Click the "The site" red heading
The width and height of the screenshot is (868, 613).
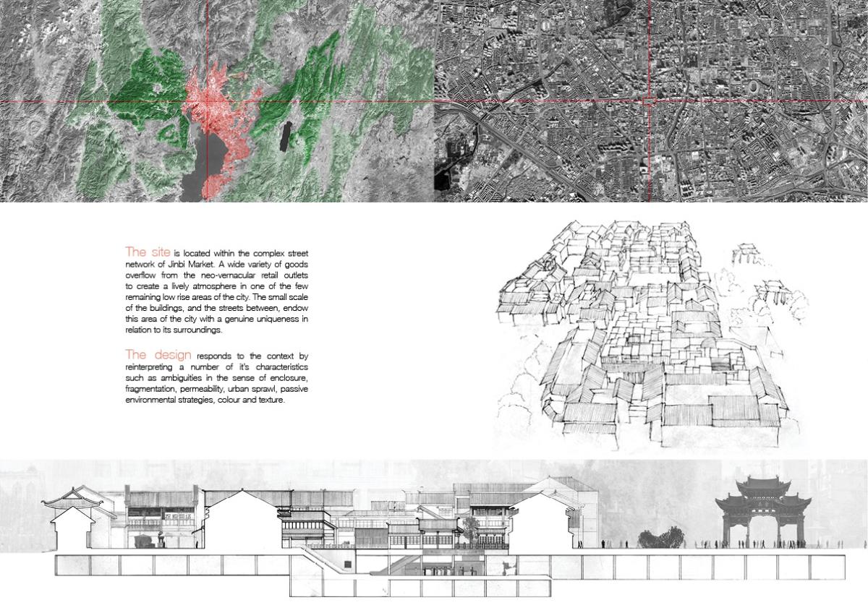pyautogui.click(x=148, y=252)
